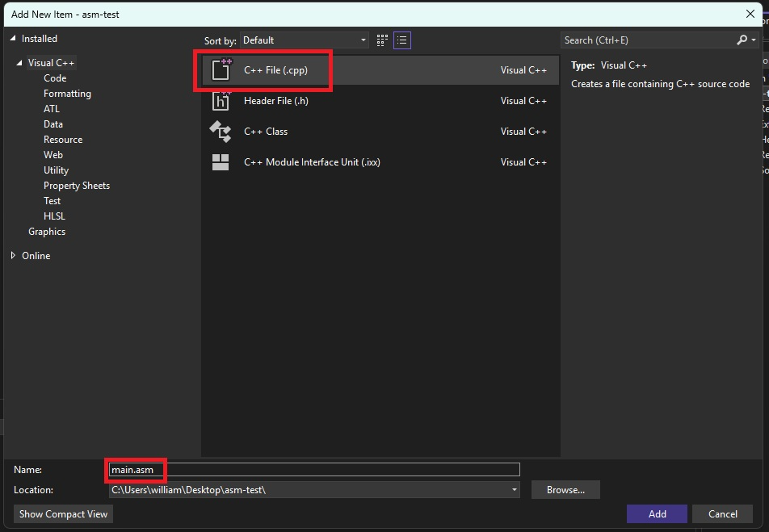Image resolution: width=769 pixels, height=532 pixels.
Task: Switch to medium icons grid view
Action: coord(382,40)
